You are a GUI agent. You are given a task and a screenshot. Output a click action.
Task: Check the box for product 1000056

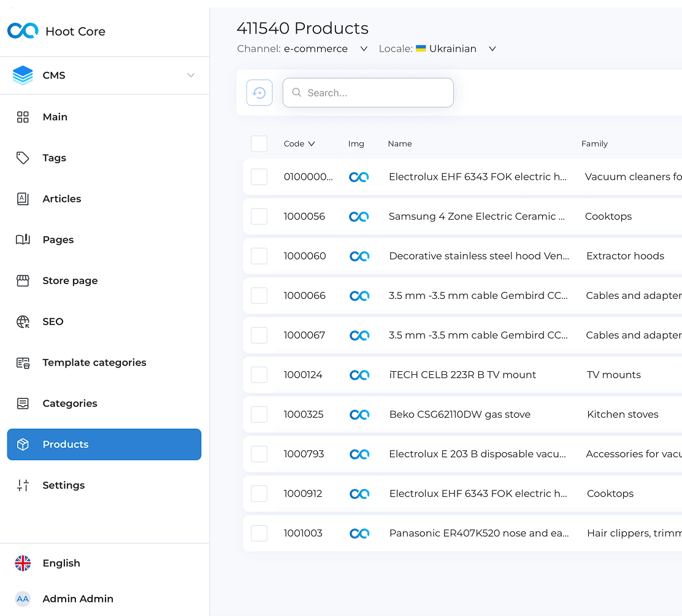(259, 216)
